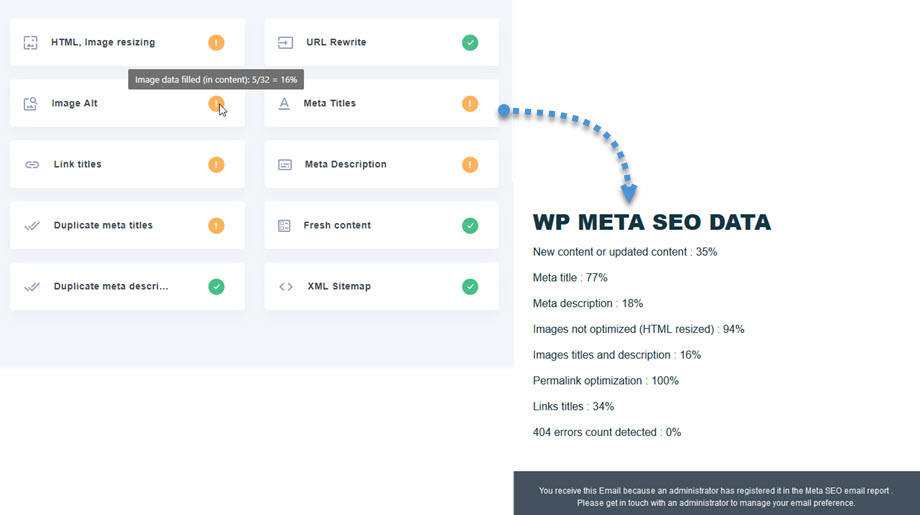This screenshot has width=920, height=515.
Task: Click the Duplicate meta titles checkmark icon
Action: 32,226
